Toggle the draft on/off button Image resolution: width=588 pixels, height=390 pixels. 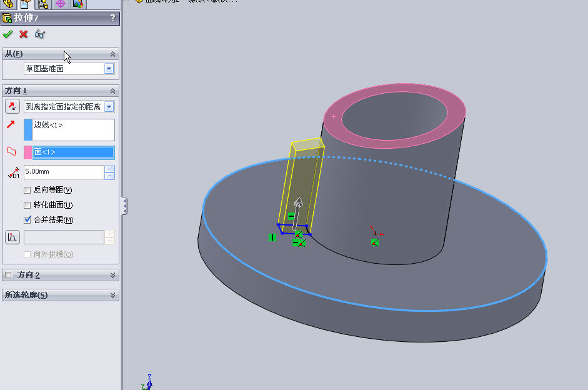click(x=12, y=237)
